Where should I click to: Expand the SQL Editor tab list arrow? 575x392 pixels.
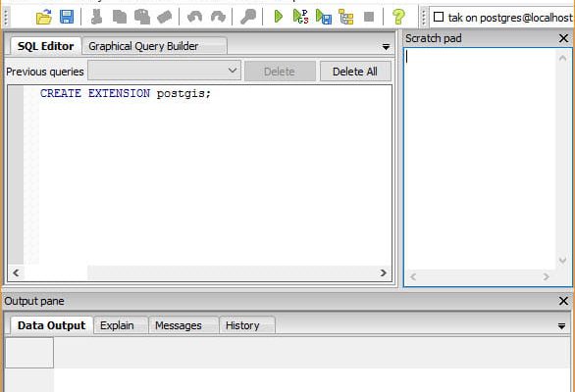point(386,47)
